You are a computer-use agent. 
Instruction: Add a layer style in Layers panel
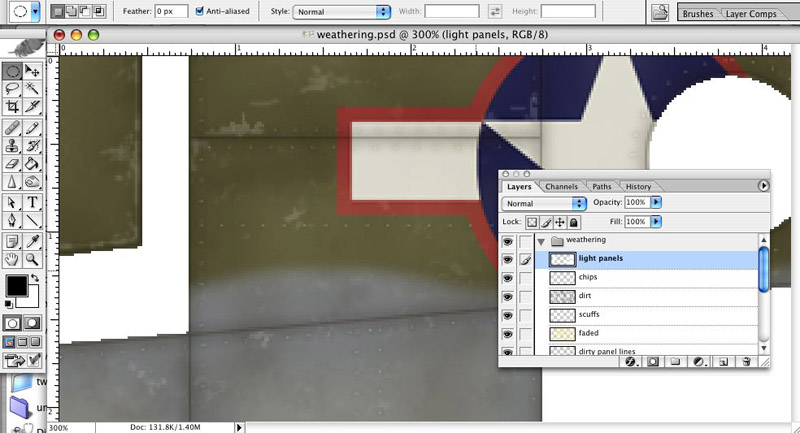(631, 362)
